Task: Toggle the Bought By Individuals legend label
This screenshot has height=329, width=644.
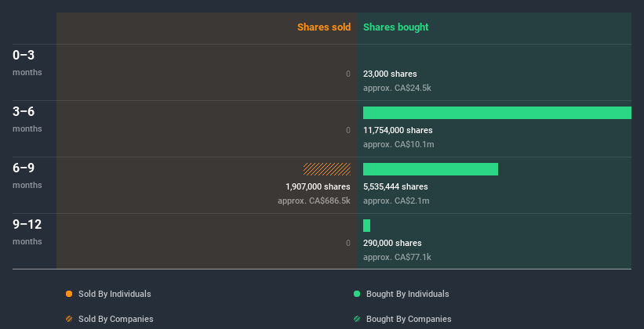Action: point(407,294)
